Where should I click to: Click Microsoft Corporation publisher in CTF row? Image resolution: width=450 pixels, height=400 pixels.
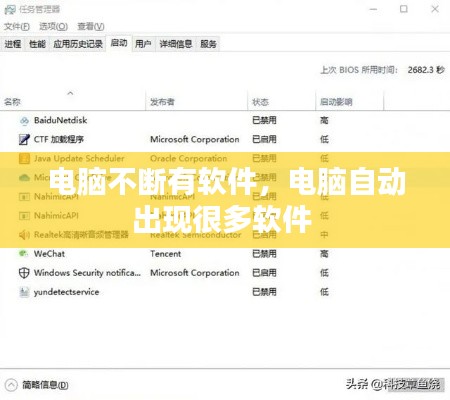click(x=195, y=139)
